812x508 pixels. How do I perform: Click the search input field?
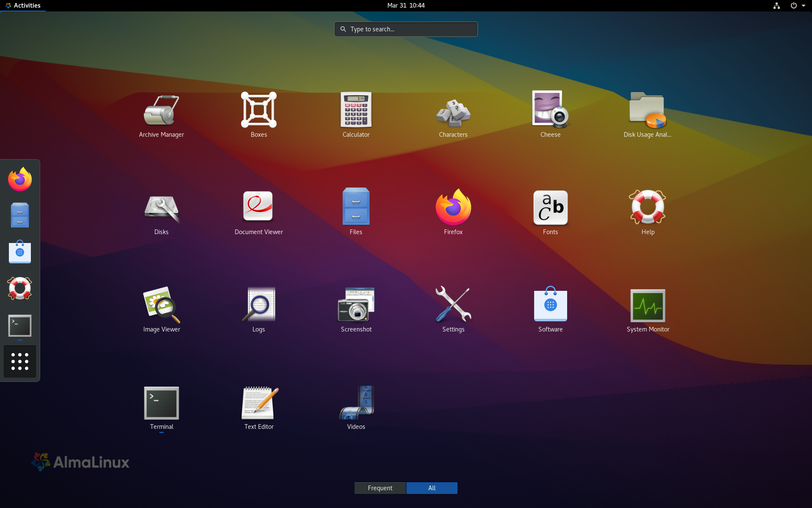[x=406, y=29]
